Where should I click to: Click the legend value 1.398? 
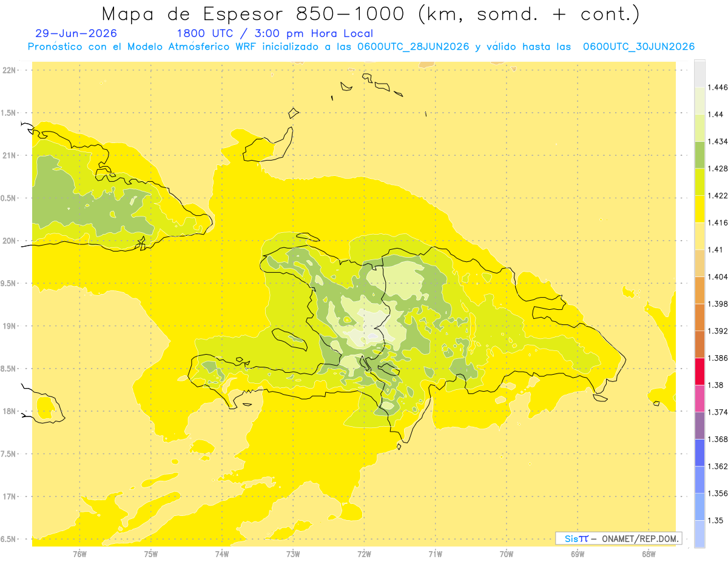(x=718, y=304)
